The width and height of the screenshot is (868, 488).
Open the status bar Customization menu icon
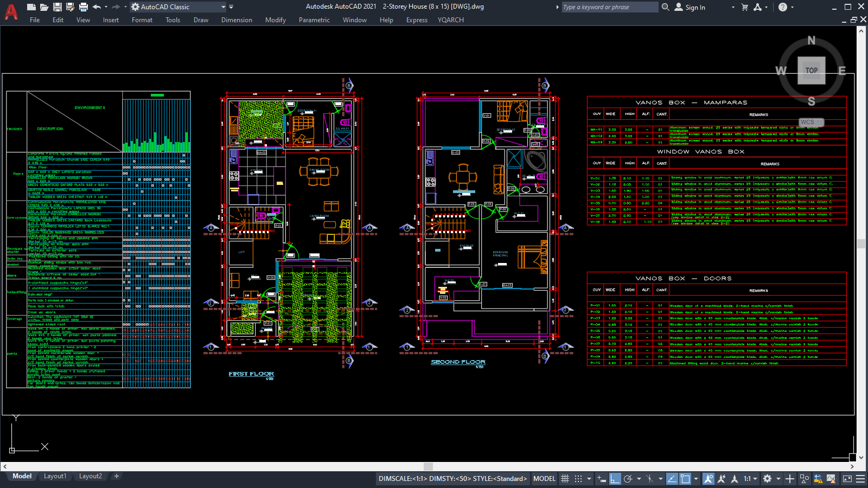coord(860,479)
